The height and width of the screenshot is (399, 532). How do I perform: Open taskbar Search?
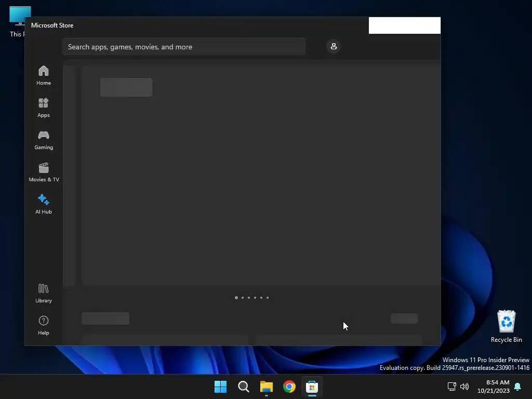(244, 387)
